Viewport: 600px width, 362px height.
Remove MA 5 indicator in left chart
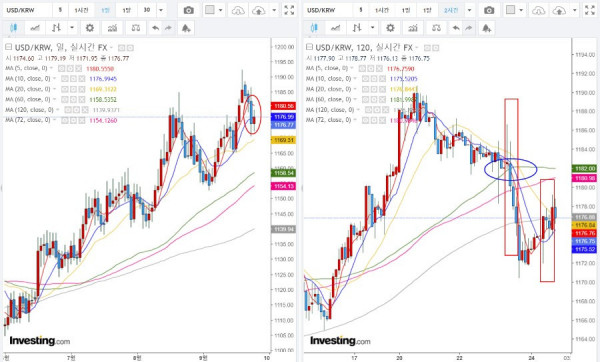tap(78, 68)
